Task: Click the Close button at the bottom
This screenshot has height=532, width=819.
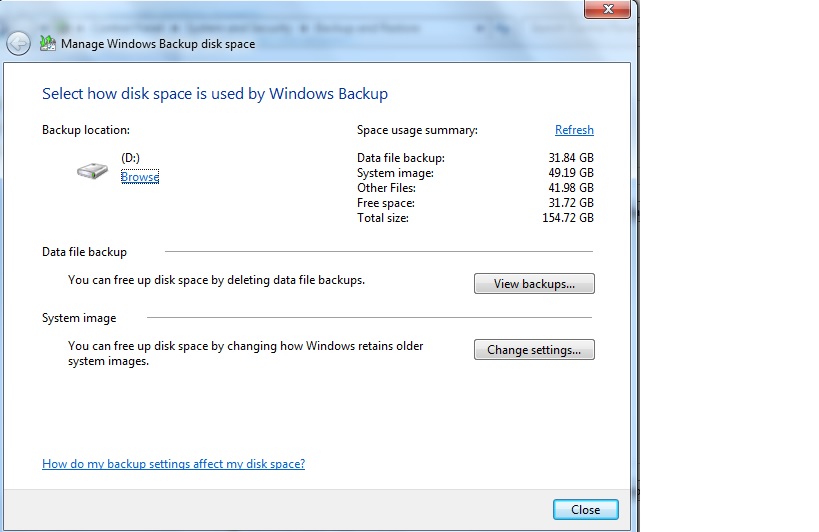Action: pos(586,510)
